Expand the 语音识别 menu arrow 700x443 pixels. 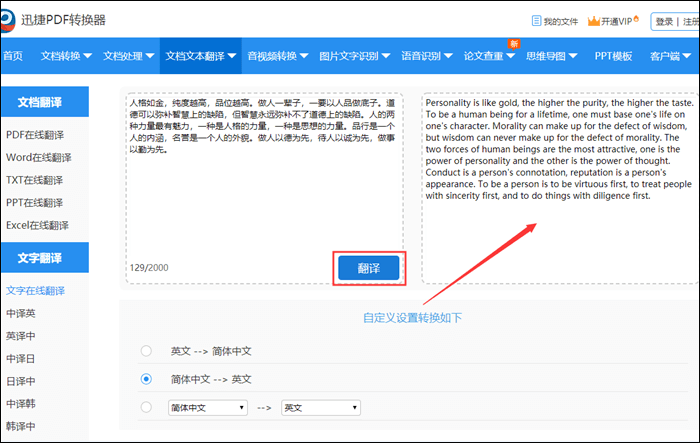click(448, 56)
